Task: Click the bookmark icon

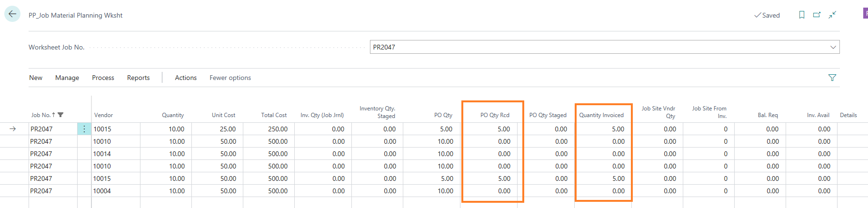Action: (x=802, y=15)
